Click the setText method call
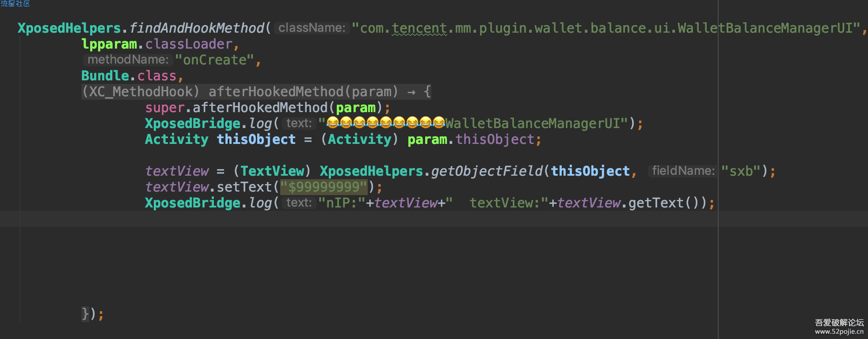 pyautogui.click(x=244, y=187)
